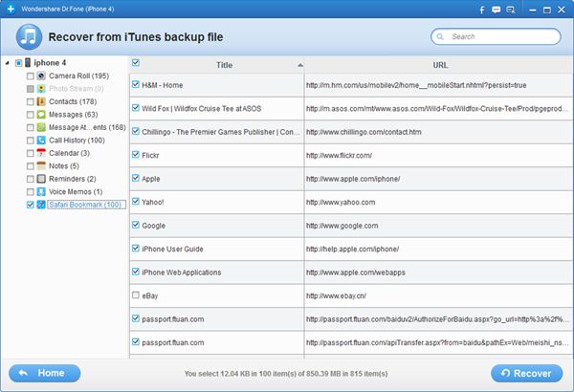Click the Contacts book icon
Image resolution: width=574 pixels, height=392 pixels.
coord(41,101)
